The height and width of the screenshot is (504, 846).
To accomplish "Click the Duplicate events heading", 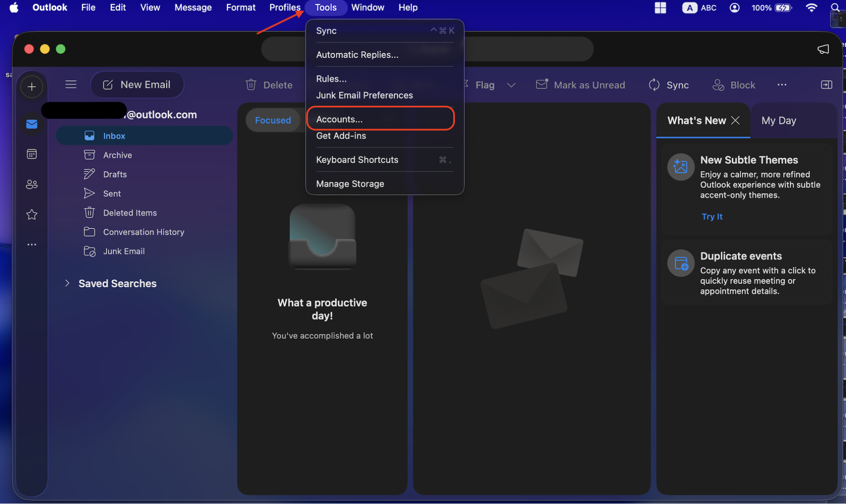I will point(741,256).
